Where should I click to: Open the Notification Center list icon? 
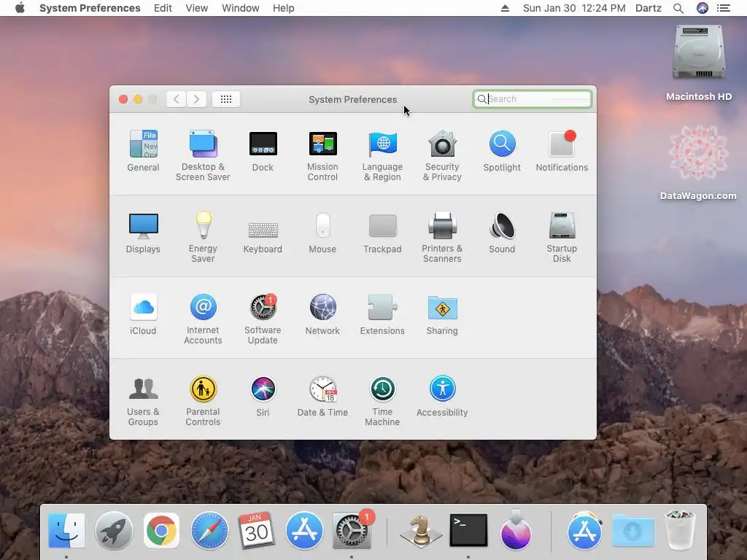point(724,8)
